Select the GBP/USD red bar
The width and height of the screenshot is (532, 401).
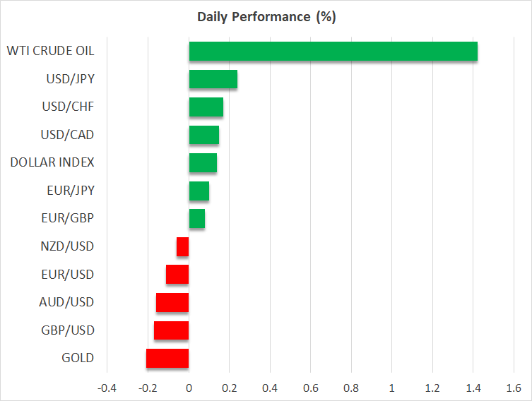pyautogui.click(x=171, y=330)
